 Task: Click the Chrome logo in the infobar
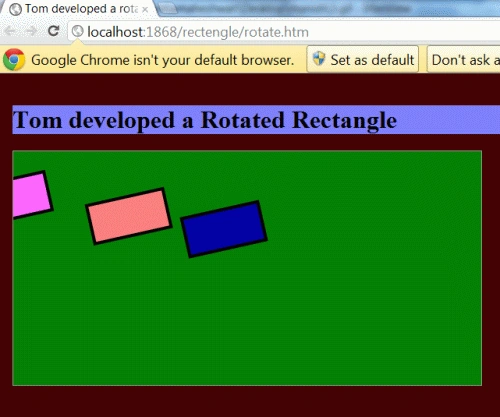click(14, 60)
